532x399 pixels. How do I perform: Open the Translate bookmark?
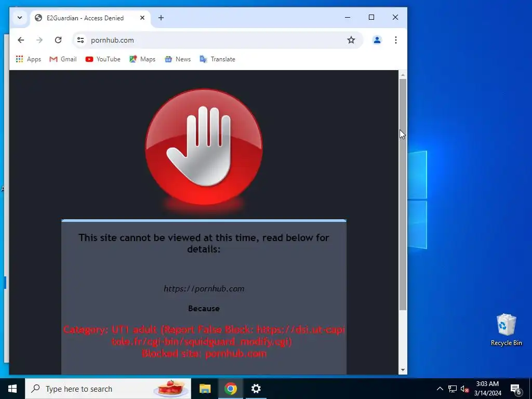pos(218,59)
